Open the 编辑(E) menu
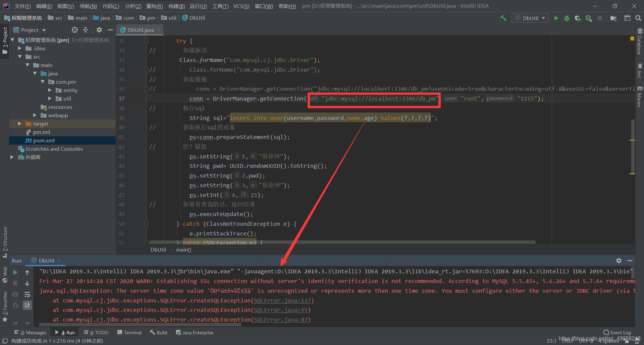 (44, 6)
